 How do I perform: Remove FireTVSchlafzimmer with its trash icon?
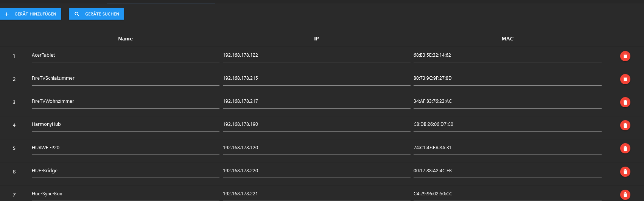point(625,79)
